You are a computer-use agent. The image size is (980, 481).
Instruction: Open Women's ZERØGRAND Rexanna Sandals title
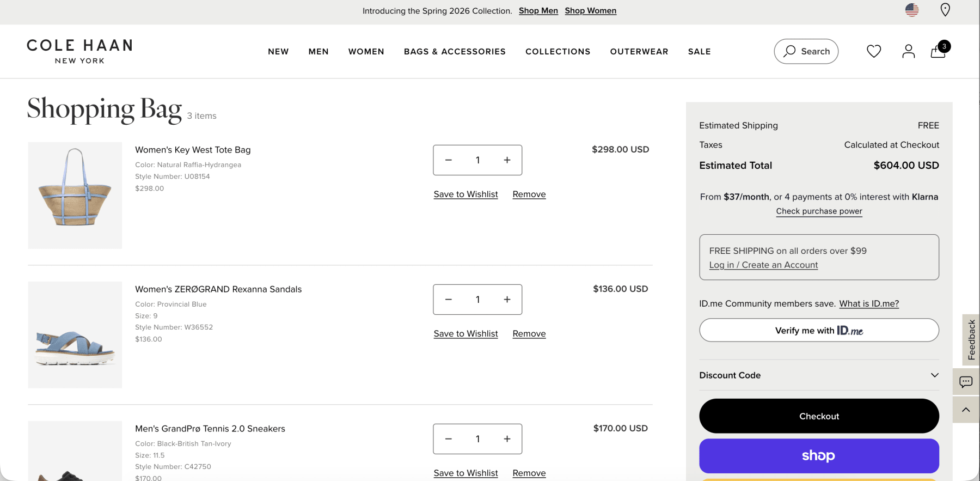(x=218, y=289)
